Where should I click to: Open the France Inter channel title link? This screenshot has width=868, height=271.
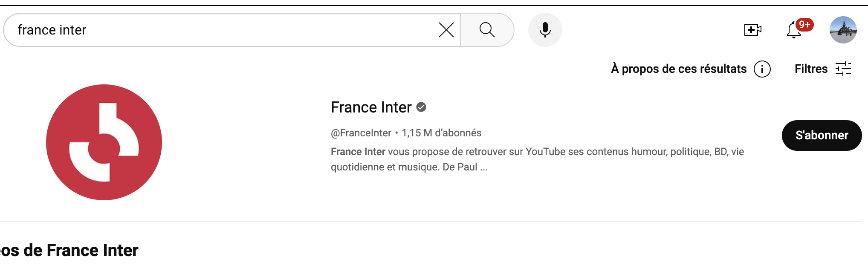pos(371,107)
